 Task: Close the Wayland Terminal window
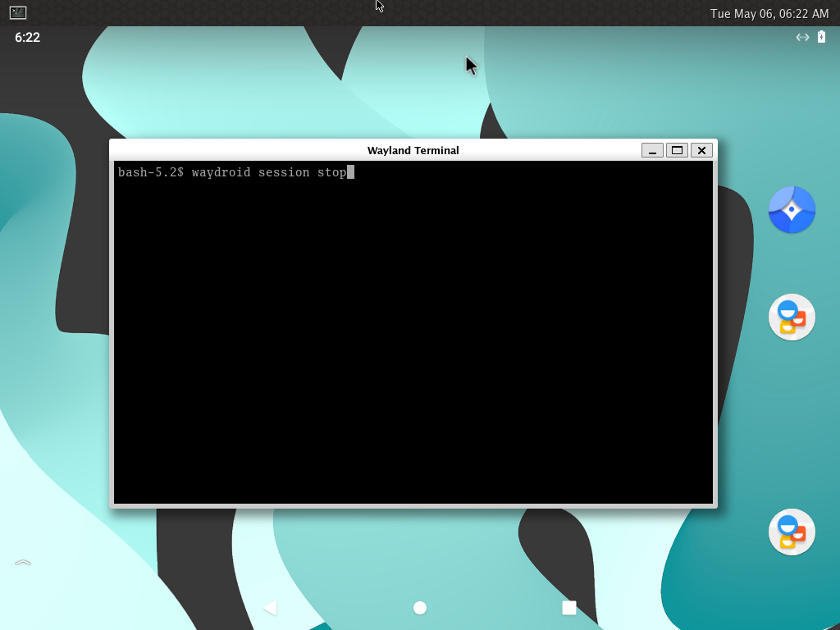[x=701, y=150]
